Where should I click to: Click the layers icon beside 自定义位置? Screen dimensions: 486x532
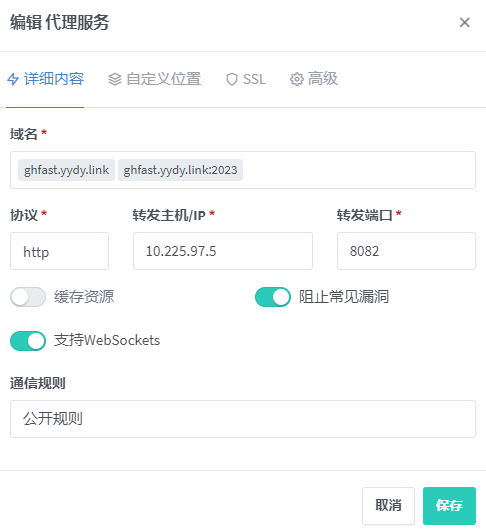(115, 79)
